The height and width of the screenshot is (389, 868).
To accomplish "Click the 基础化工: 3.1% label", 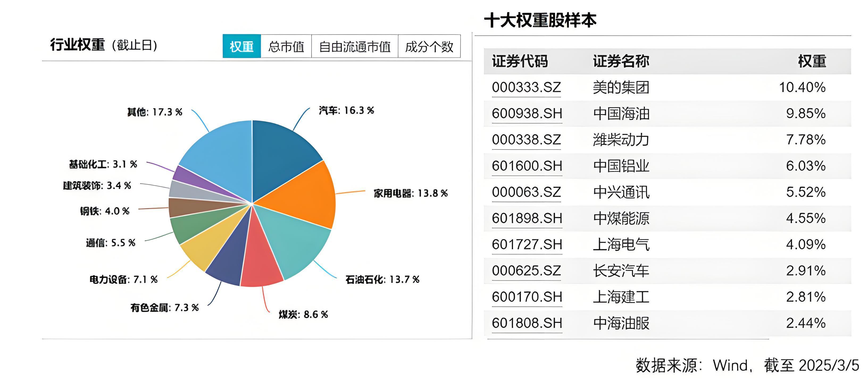I will 103,164.
